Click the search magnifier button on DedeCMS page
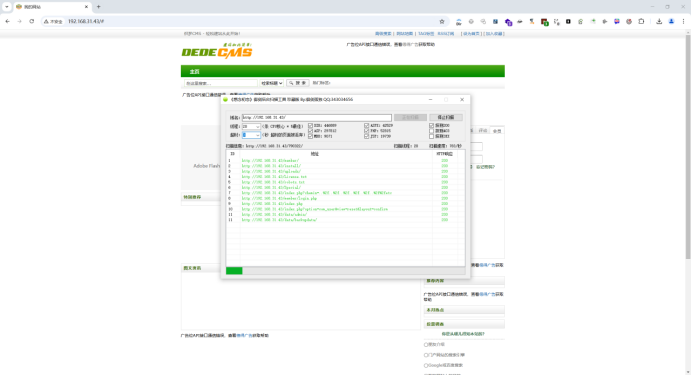692x376 pixels. [x=297, y=83]
